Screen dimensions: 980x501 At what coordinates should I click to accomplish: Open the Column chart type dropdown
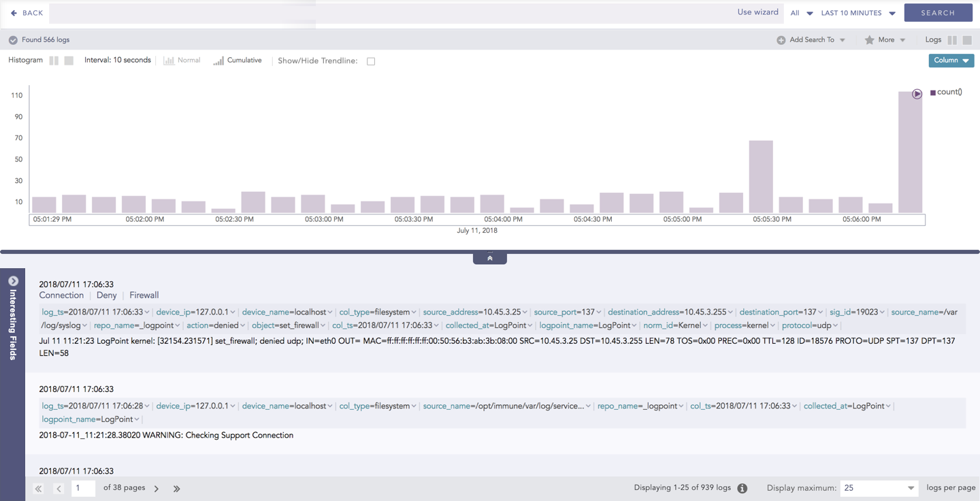pyautogui.click(x=951, y=61)
